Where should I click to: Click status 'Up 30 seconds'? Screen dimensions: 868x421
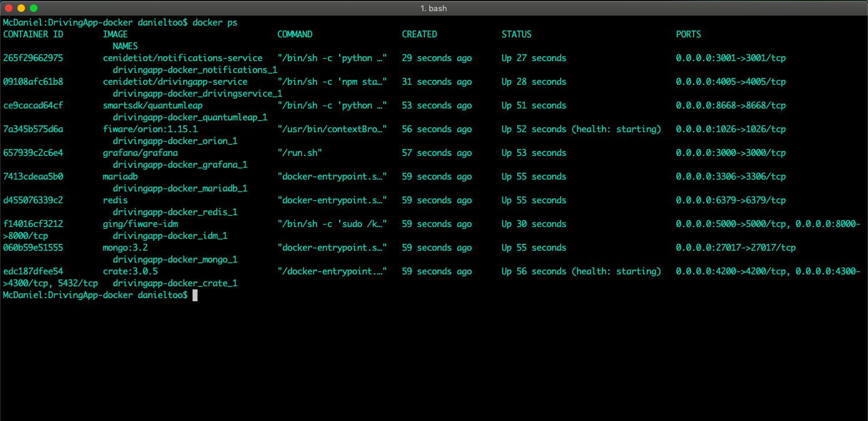tap(534, 224)
